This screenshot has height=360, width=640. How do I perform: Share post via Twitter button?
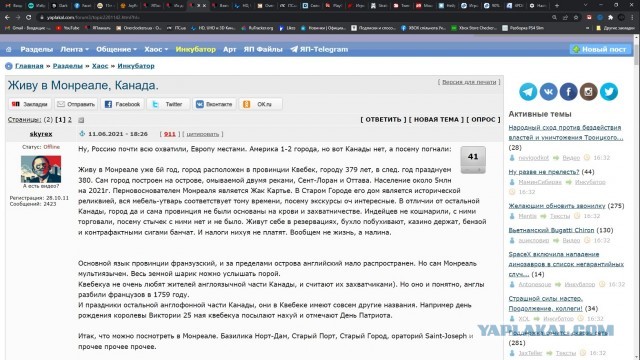[x=168, y=104]
